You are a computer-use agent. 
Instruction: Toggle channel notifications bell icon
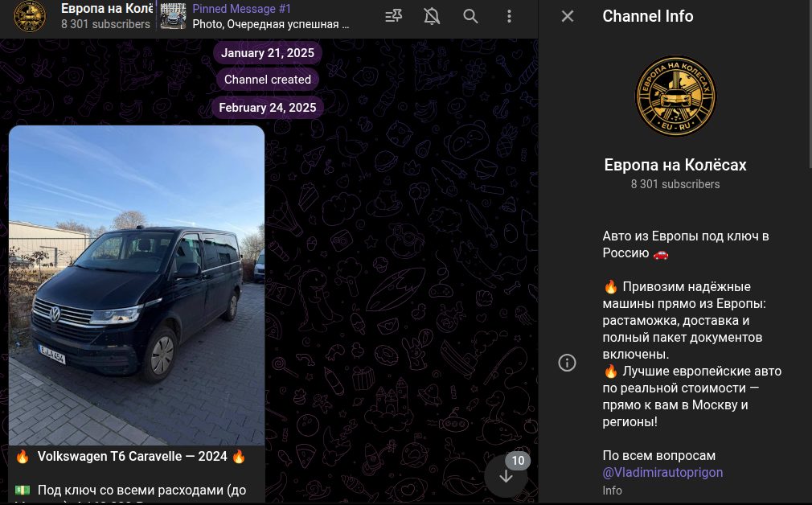pos(432,17)
